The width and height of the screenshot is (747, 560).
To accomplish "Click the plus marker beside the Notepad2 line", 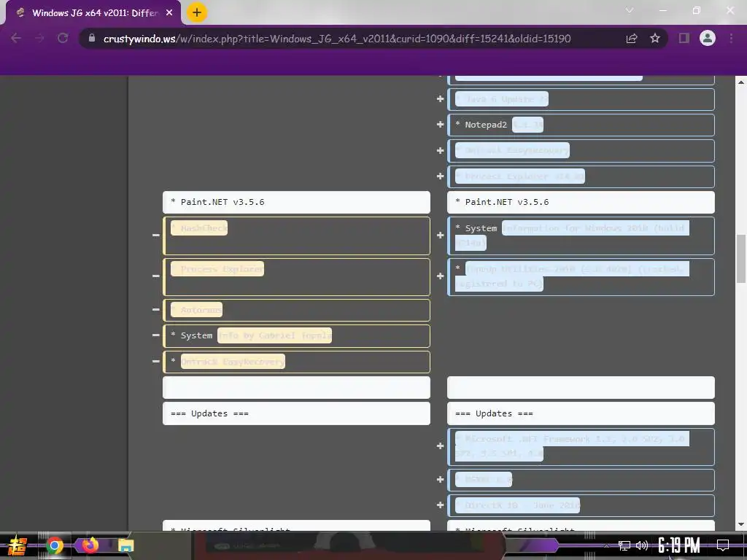I will coord(440,125).
